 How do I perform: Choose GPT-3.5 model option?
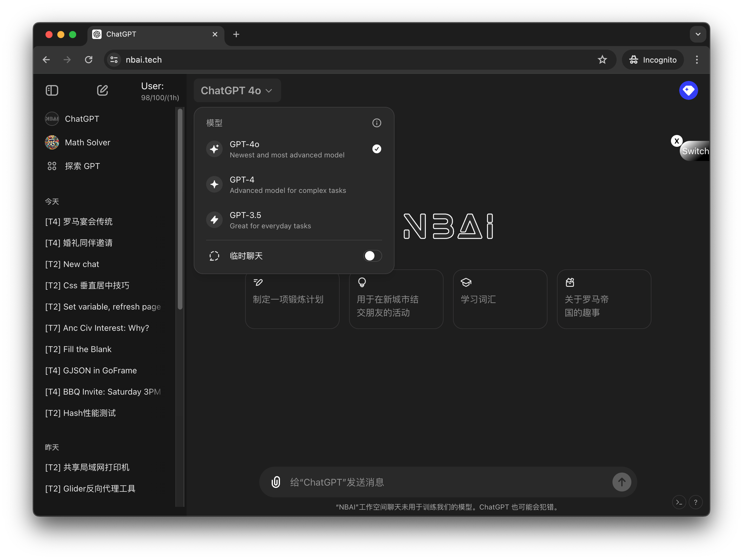click(x=294, y=220)
